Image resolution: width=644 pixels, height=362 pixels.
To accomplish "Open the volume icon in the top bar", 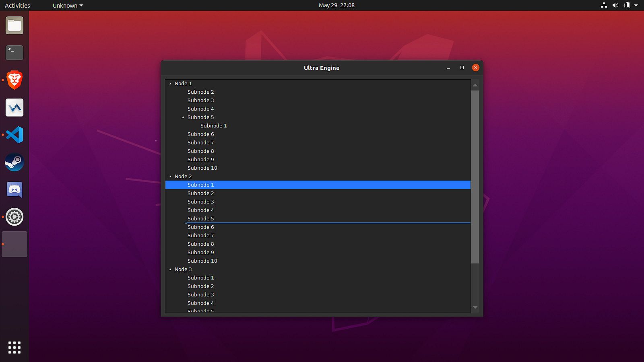I will pos(615,5).
